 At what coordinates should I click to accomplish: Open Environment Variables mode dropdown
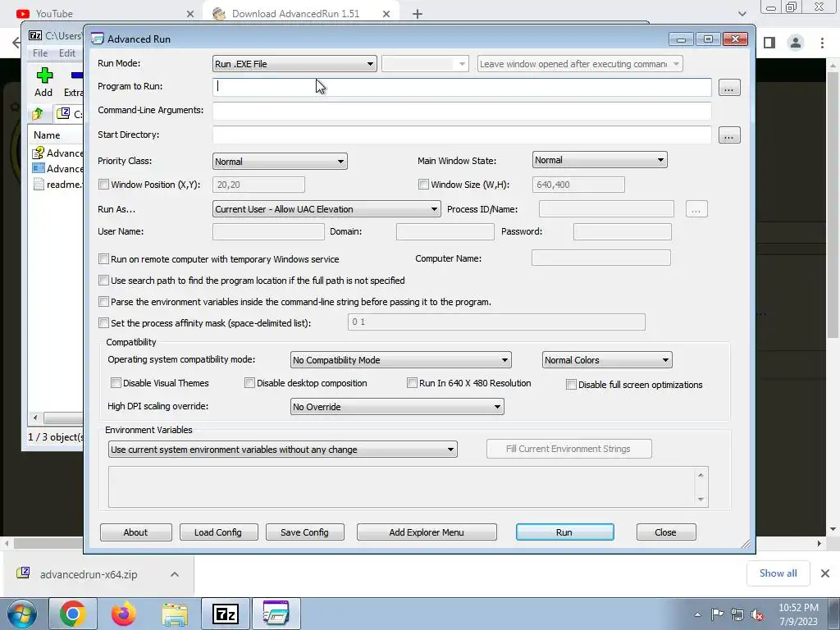tap(282, 449)
